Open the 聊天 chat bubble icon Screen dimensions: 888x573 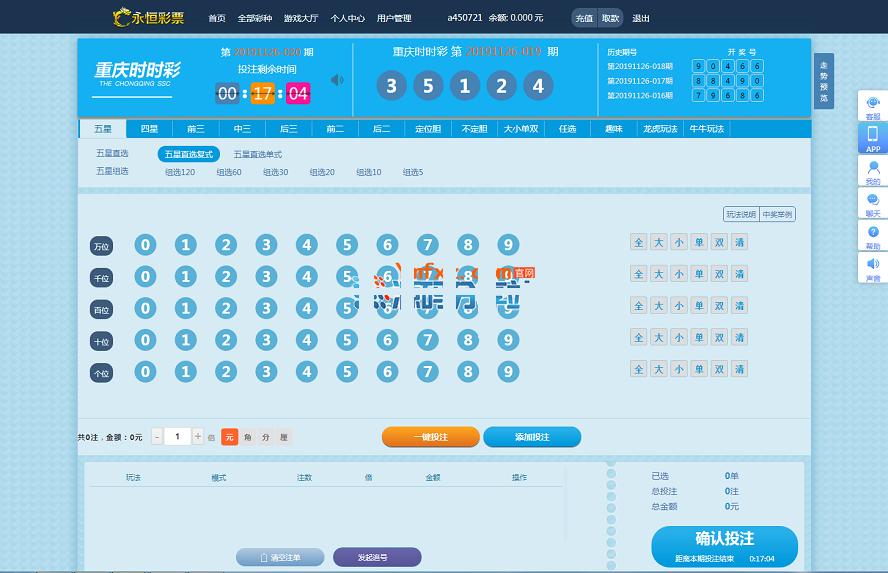point(872,204)
